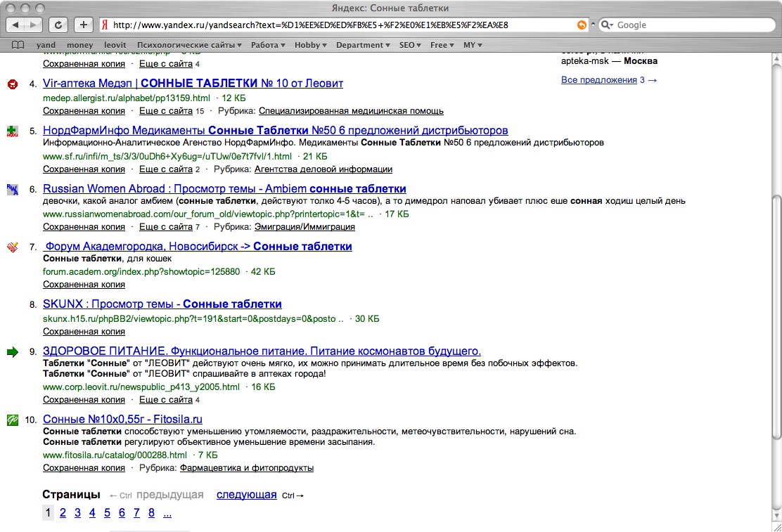Add bookmark with the plus button

pyautogui.click(x=83, y=25)
